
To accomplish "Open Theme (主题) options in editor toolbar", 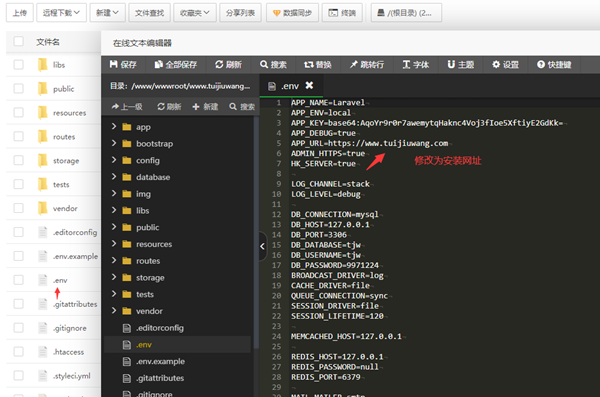I will [461, 64].
